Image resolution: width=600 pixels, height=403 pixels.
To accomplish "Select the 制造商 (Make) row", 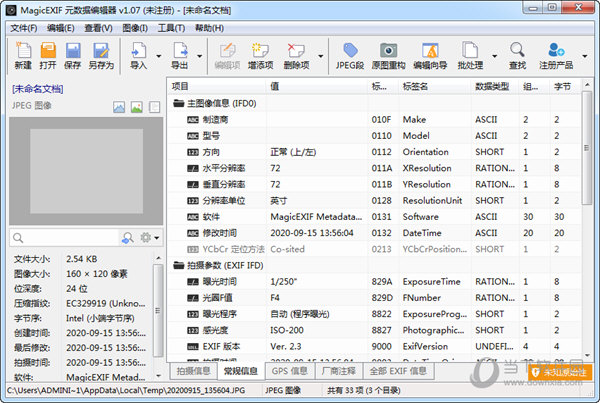I will coord(374,120).
